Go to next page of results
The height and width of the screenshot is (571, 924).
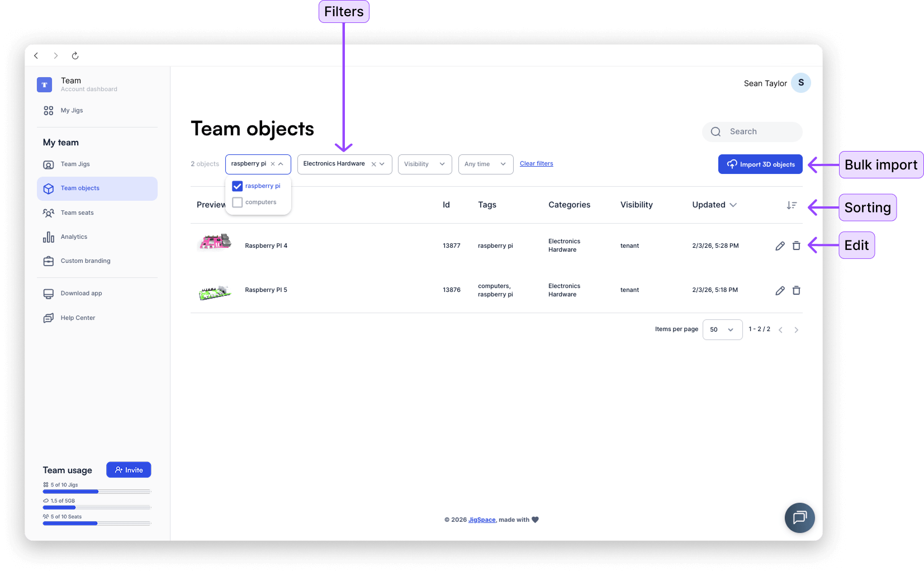[x=796, y=330]
